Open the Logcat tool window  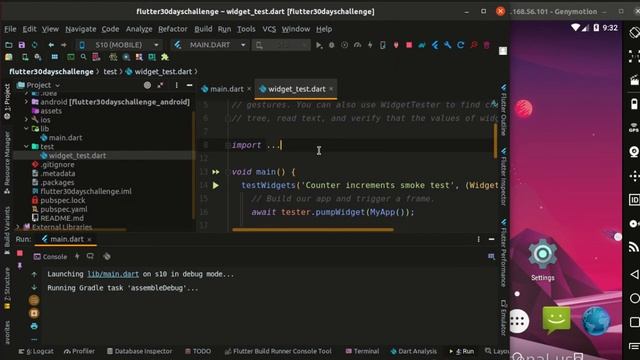coord(36,351)
